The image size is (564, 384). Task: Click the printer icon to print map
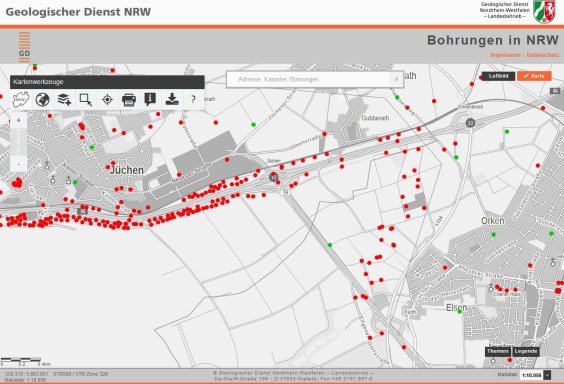(x=129, y=100)
